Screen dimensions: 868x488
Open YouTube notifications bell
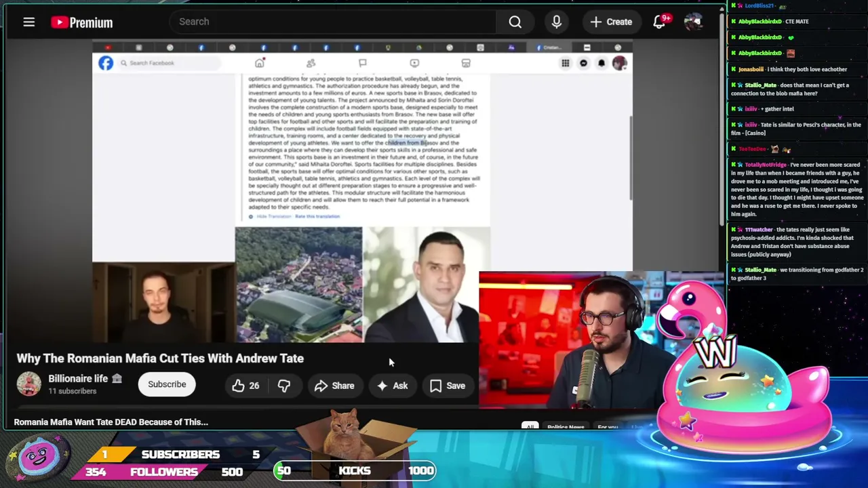point(660,22)
